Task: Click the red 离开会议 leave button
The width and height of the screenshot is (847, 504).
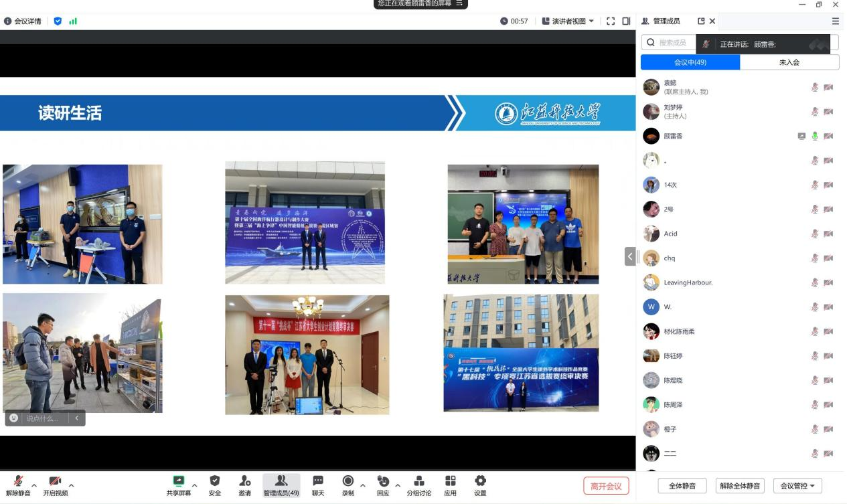Action: coord(606,486)
